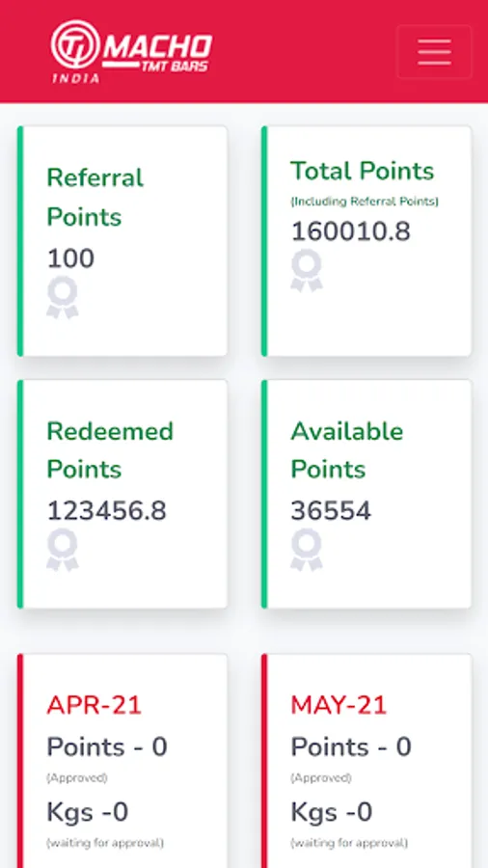This screenshot has width=488, height=868.
Task: Click the ribbon badge under Available Points
Action: pyautogui.click(x=307, y=550)
